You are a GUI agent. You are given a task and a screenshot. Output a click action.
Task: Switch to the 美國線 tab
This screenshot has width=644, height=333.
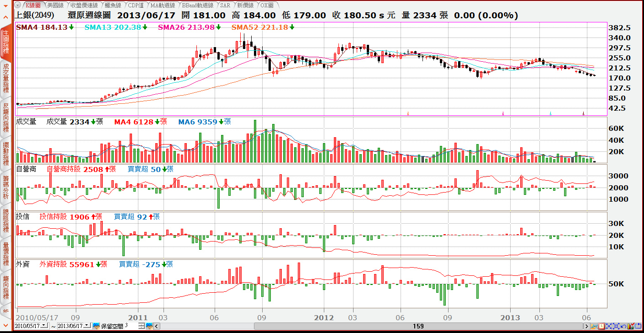(55, 5)
